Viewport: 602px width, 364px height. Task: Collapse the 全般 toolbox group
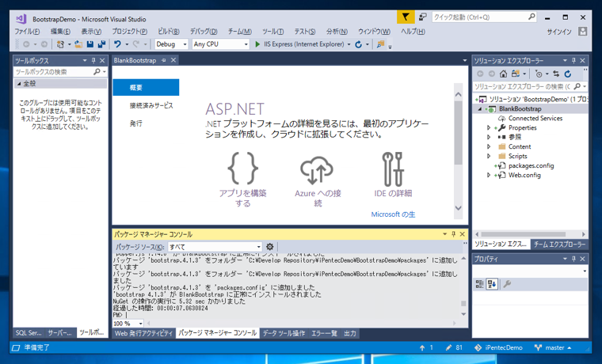point(18,83)
